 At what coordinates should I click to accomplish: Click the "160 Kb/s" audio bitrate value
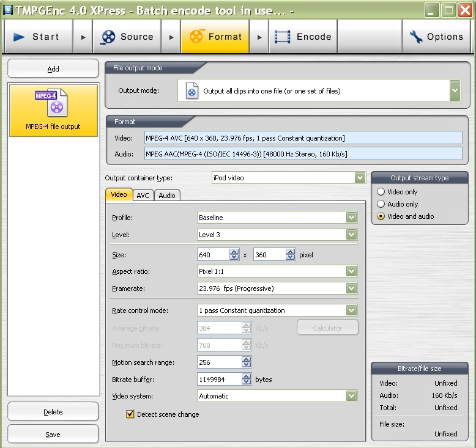pyautogui.click(x=444, y=395)
